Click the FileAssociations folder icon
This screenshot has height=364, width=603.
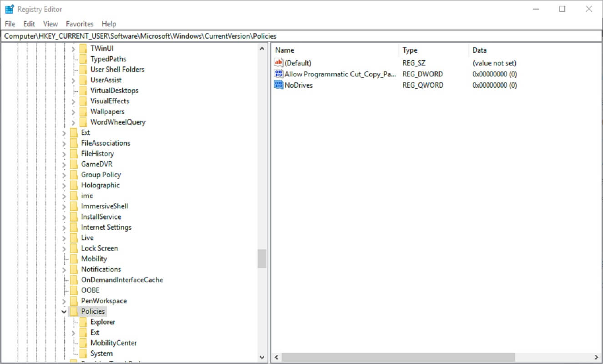pyautogui.click(x=74, y=143)
